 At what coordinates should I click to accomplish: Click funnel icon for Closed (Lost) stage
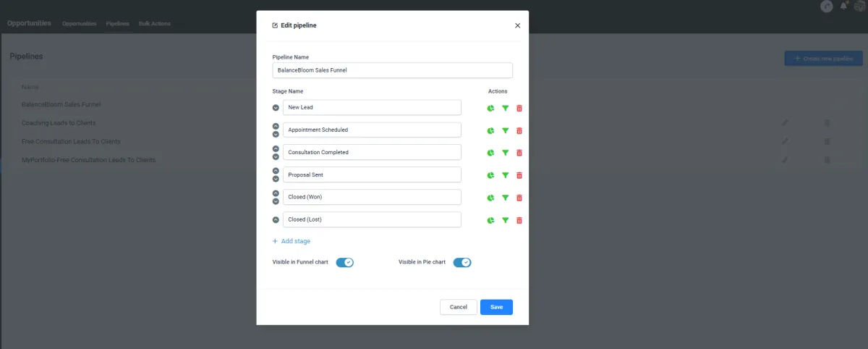click(505, 220)
